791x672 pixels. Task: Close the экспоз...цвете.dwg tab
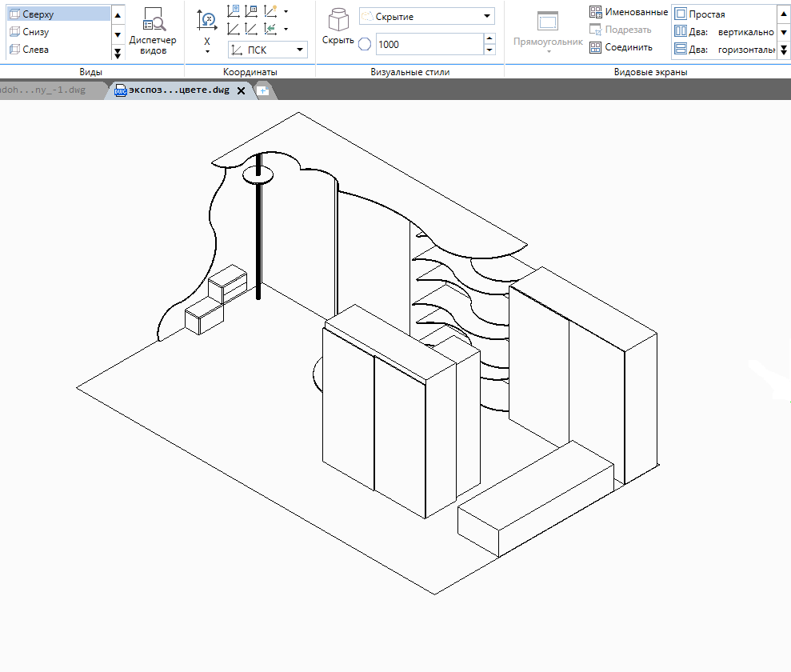pos(241,91)
